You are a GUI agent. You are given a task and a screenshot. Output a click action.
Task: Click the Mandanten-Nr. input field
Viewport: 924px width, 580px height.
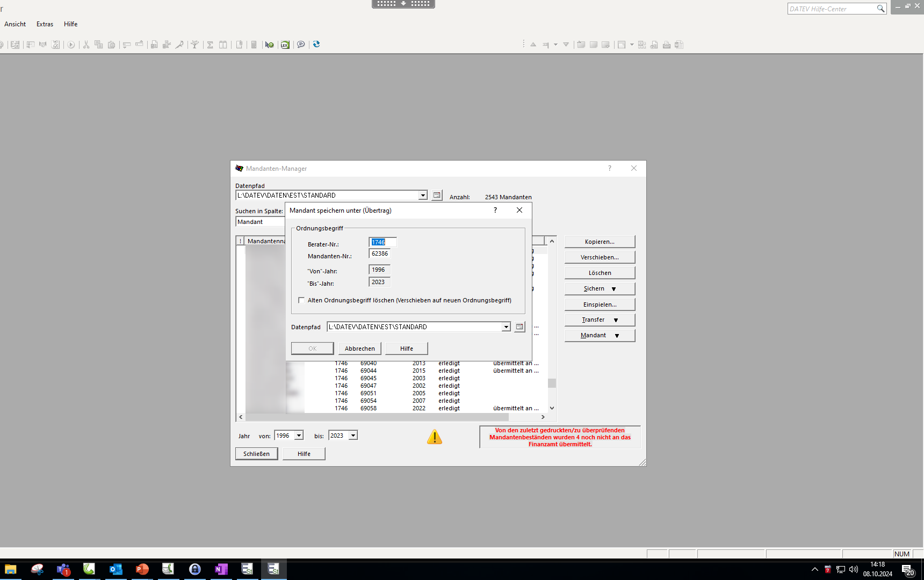click(380, 253)
